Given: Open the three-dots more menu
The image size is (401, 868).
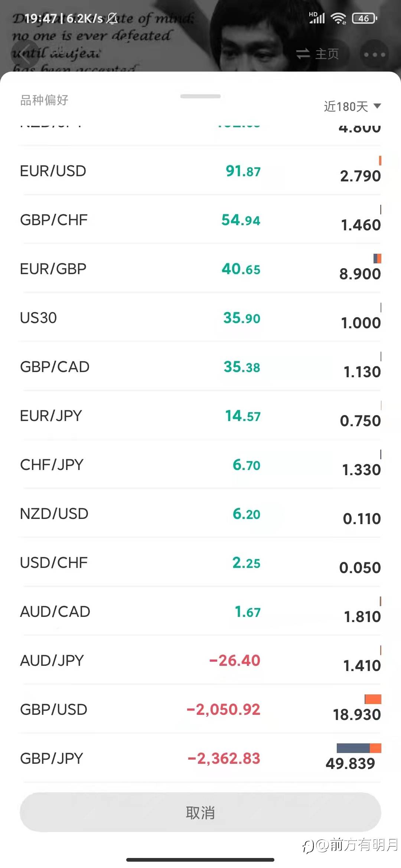Looking at the screenshot, I should pos(374,55).
